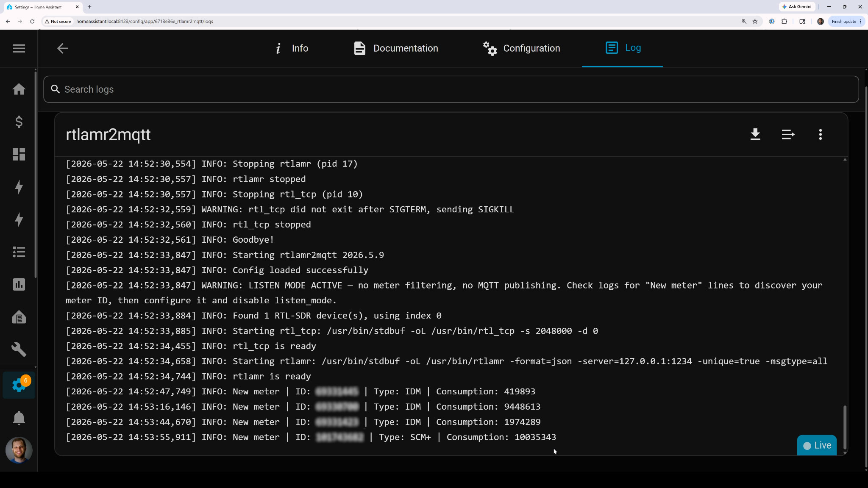The width and height of the screenshot is (868, 488).
Task: Click the 'rtlamr stopped' log line
Action: 186,179
